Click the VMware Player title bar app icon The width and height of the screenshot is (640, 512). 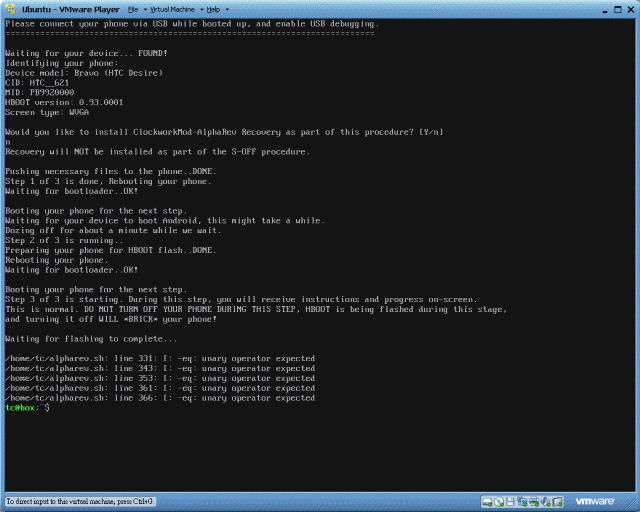pos(11,9)
